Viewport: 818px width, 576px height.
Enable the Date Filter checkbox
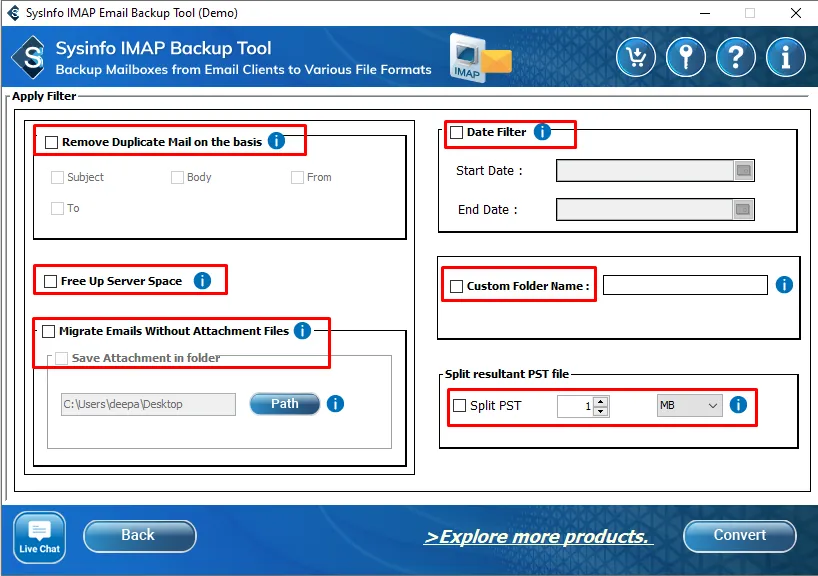click(456, 133)
